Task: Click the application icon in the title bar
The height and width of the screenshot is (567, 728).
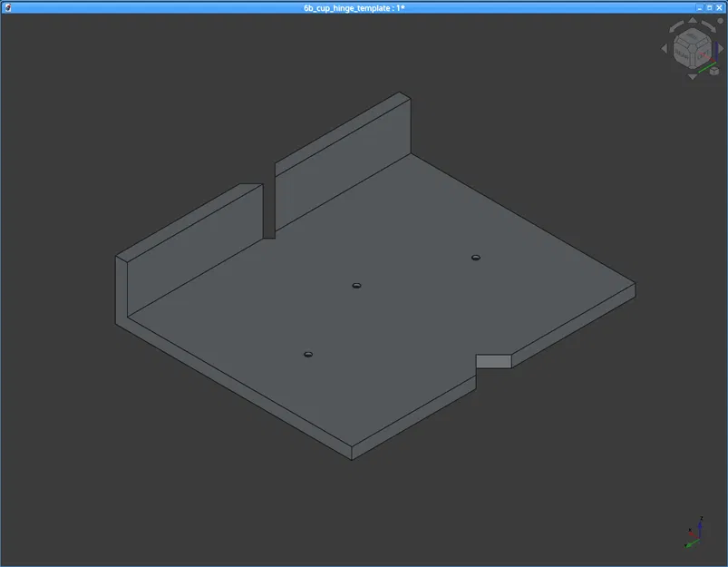Action: [7, 7]
